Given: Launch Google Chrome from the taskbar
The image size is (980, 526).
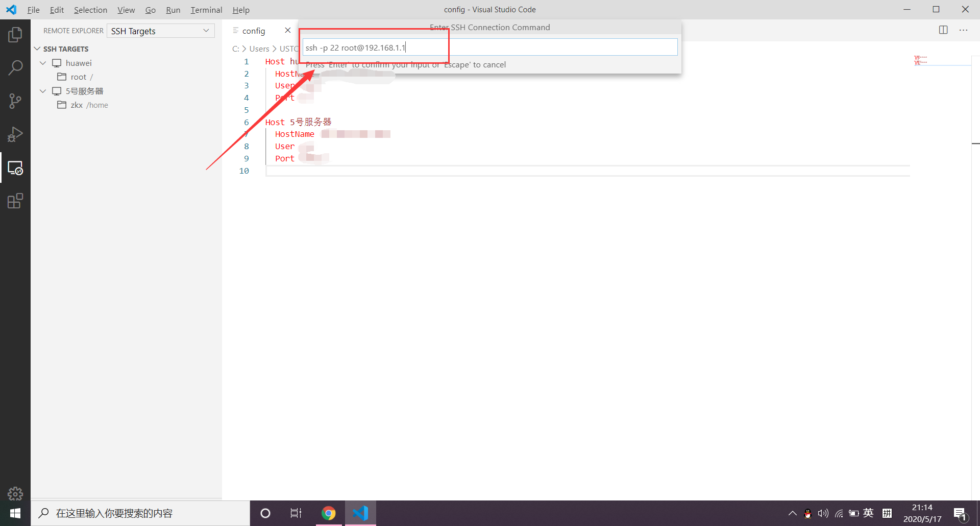Looking at the screenshot, I should 329,513.
